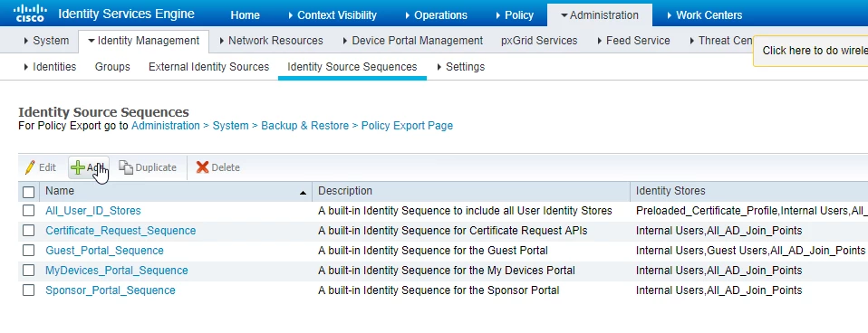This screenshot has height=333, width=868.
Task: Click the Edit pencil icon
Action: click(30, 167)
